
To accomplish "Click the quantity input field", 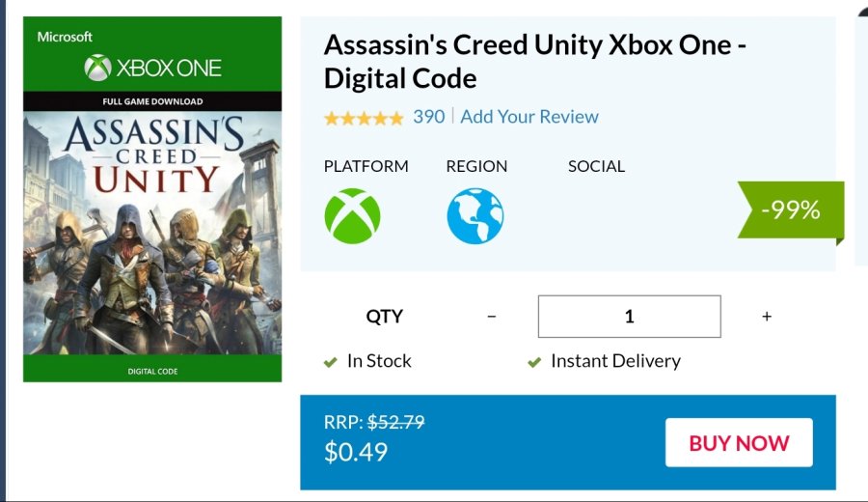I will pyautogui.click(x=629, y=317).
